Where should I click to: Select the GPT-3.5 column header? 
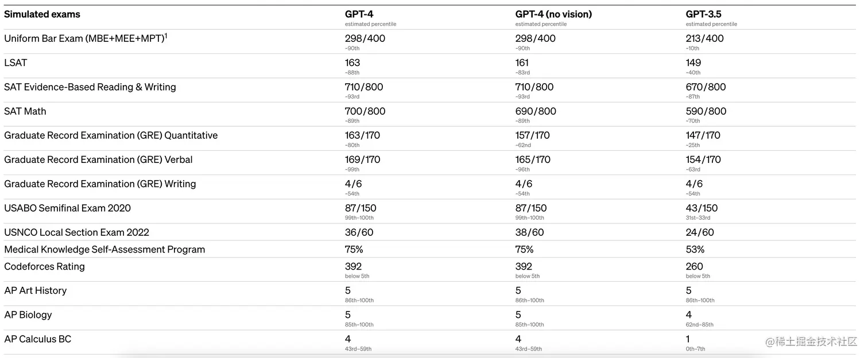click(x=705, y=14)
